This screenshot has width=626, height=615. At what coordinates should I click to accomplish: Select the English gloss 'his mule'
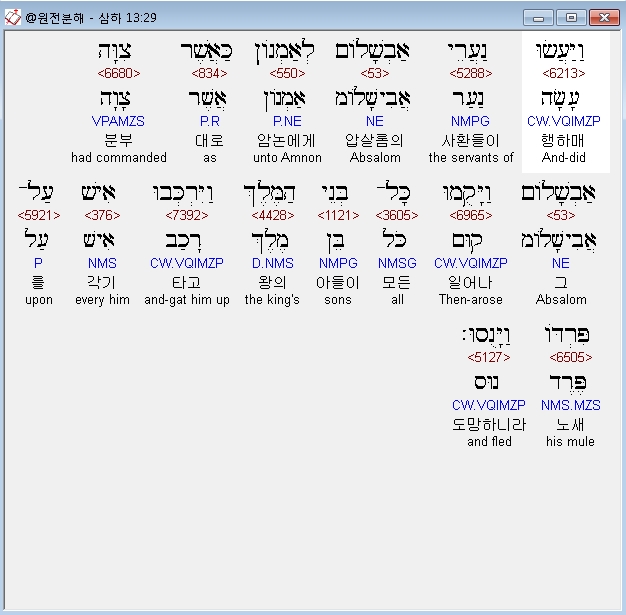tap(571, 441)
